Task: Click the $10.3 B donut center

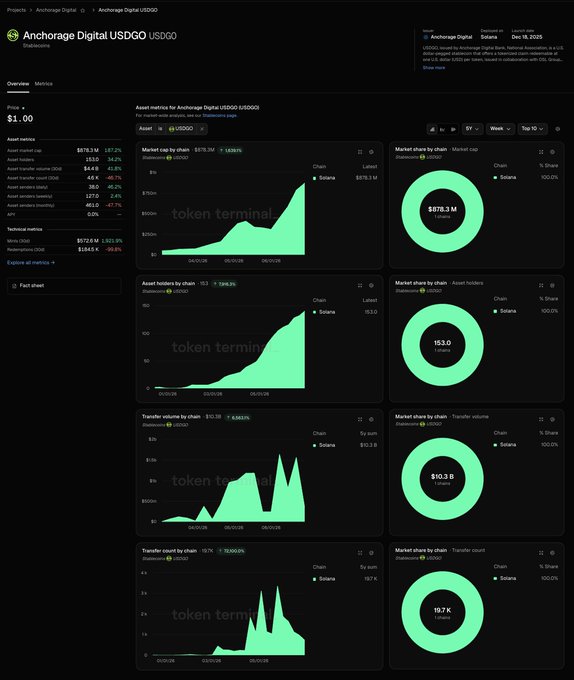Action: click(x=442, y=476)
